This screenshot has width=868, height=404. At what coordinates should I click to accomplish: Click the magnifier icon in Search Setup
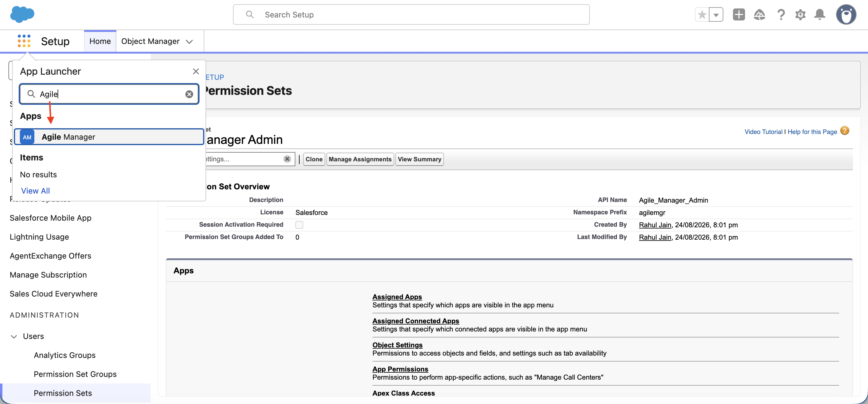click(250, 14)
